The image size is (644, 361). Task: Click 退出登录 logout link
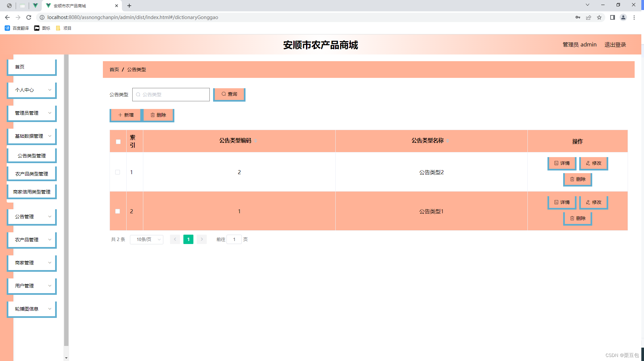[615, 44]
